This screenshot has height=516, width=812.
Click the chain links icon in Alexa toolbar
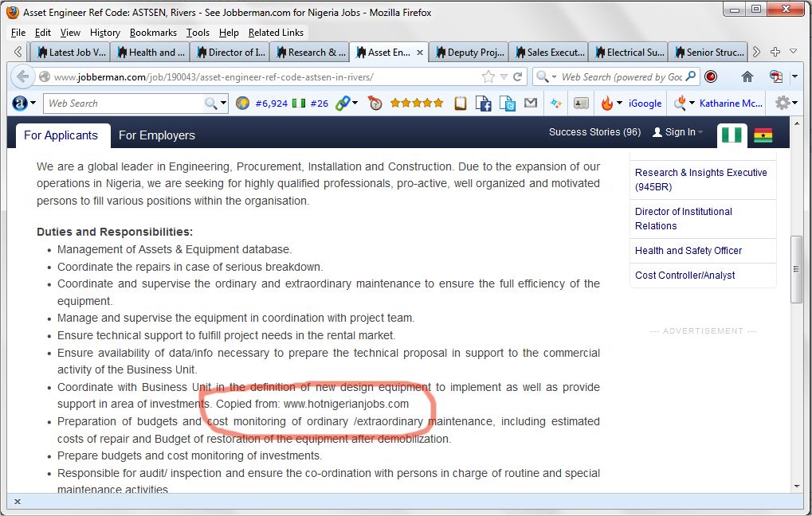343,103
